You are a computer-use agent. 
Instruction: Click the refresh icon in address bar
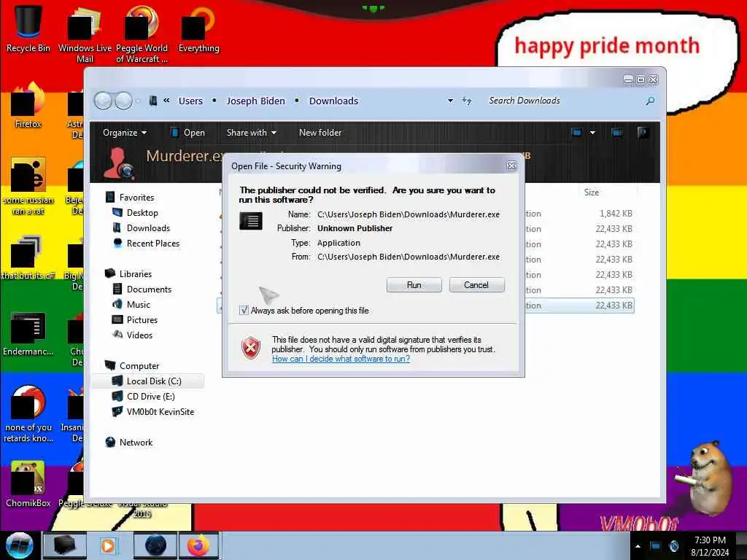(x=466, y=101)
